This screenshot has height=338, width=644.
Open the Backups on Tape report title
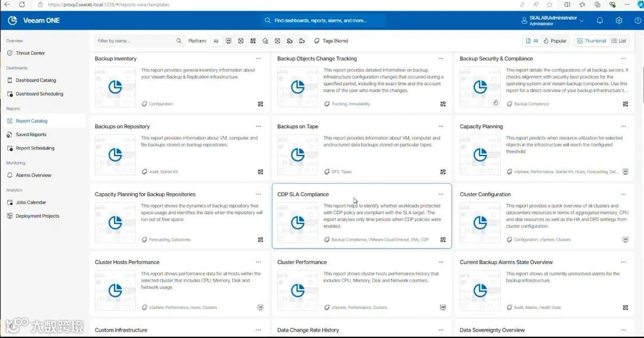click(298, 126)
